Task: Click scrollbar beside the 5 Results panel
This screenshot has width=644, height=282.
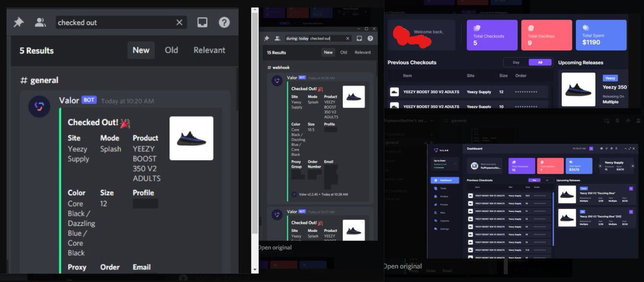Action: (x=255, y=123)
